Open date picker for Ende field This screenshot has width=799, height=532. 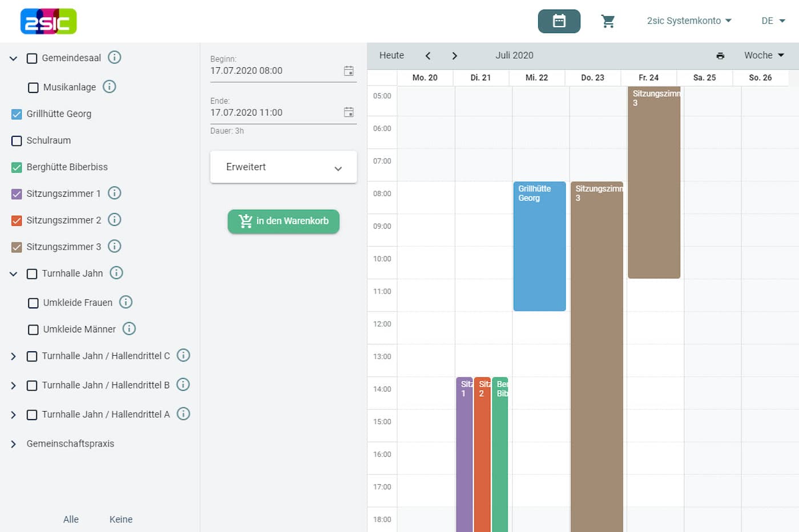[x=348, y=112]
